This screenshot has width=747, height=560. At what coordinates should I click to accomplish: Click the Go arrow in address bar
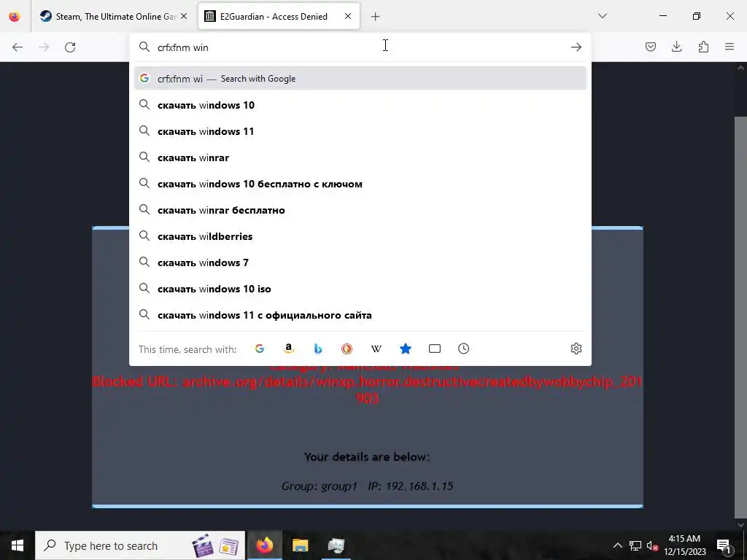[576, 47]
